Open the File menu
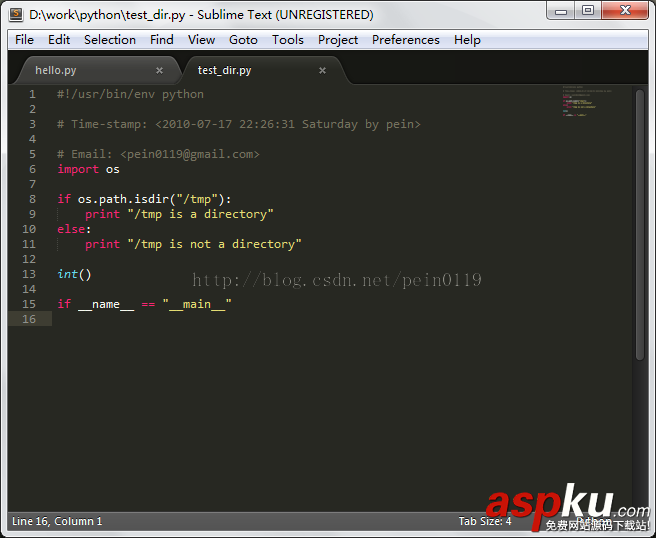Viewport: 656px width, 538px height. tap(24, 40)
